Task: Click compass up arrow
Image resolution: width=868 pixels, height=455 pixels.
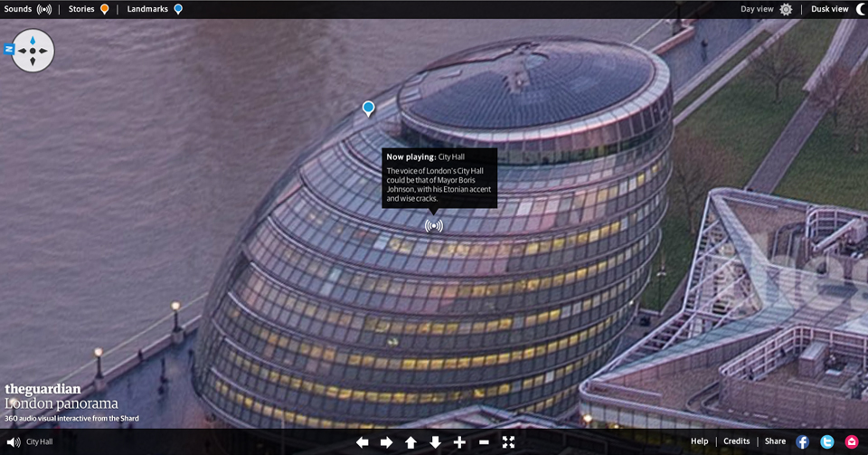Action: click(x=33, y=41)
